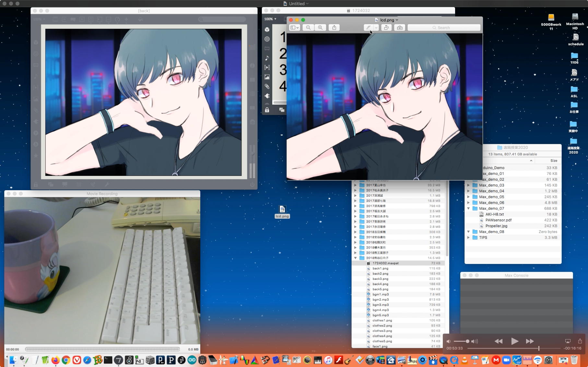Screen dimensions: 588x367
Task: Click the QuickTime playback timeline
Action: click(514, 349)
